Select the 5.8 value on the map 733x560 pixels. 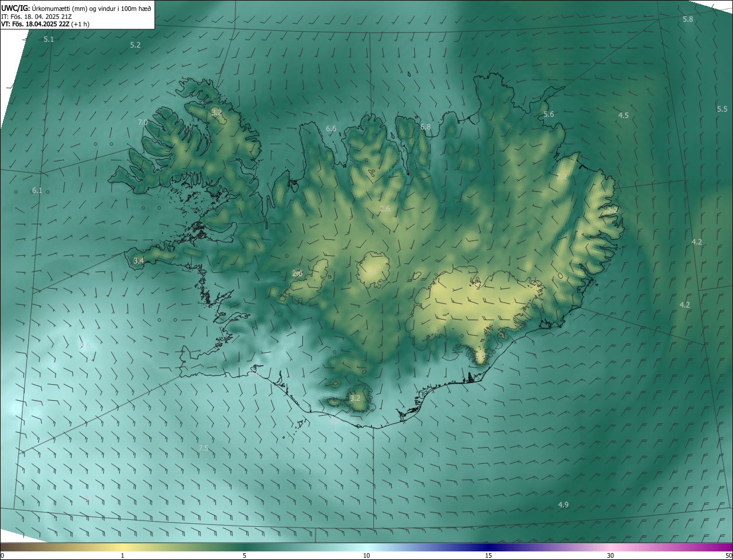pyautogui.click(x=688, y=19)
